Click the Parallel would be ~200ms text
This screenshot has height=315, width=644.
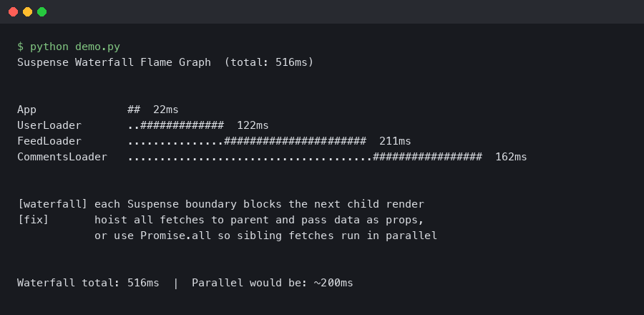[x=273, y=283]
